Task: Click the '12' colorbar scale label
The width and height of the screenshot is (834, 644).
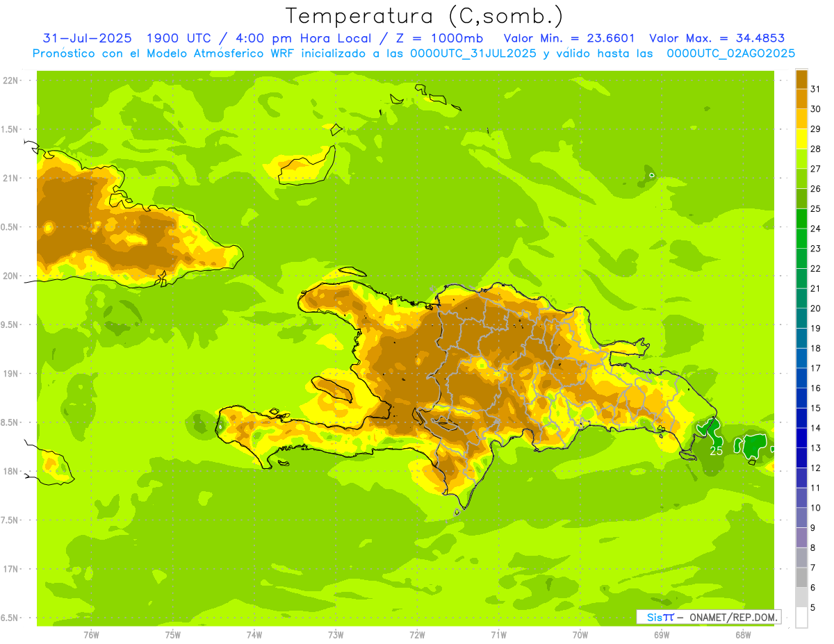Action: 815,468
